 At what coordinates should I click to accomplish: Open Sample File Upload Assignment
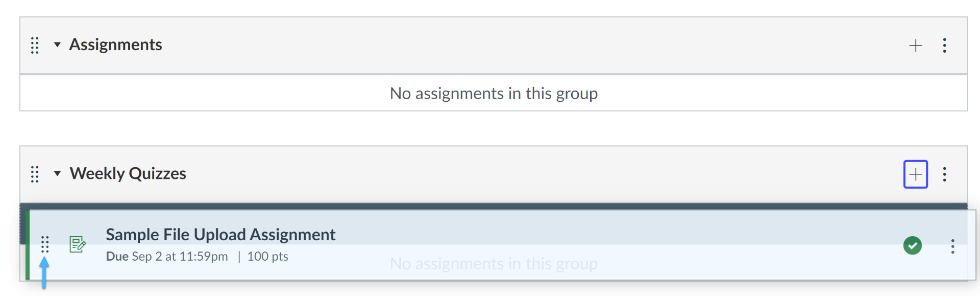coord(220,234)
